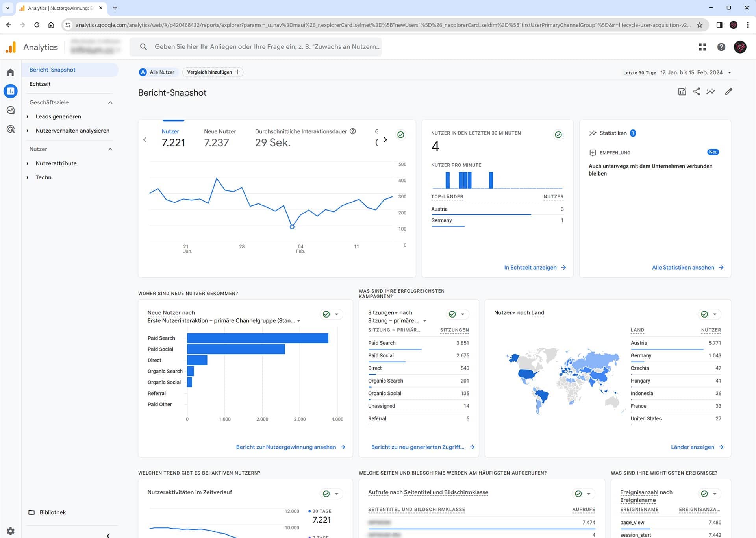The image size is (756, 538).
Task: Open Alle Statistiken ansehen link
Action: (687, 268)
